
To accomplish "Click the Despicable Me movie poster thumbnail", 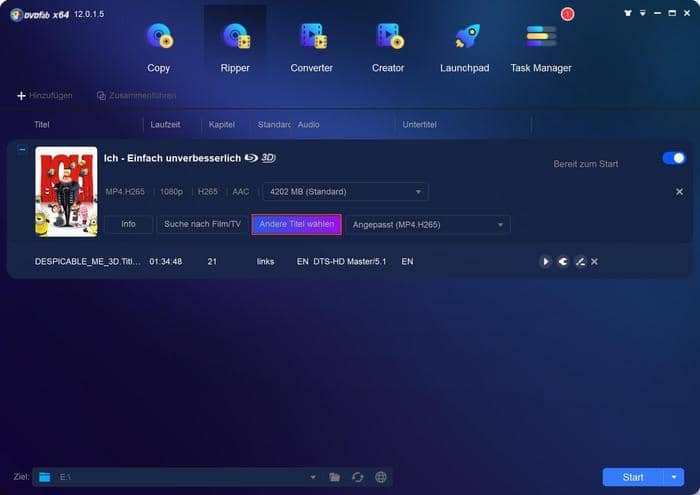I will tap(67, 192).
